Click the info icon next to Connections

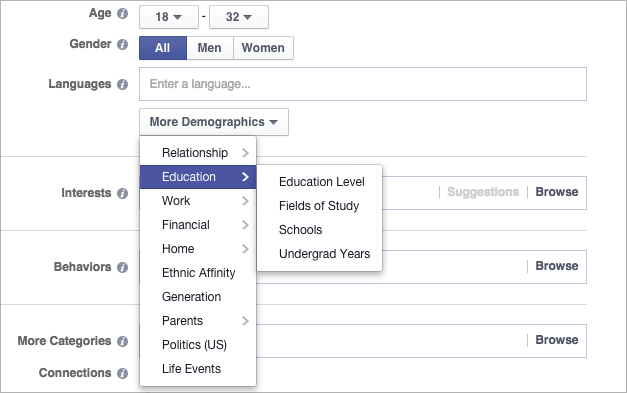122,373
